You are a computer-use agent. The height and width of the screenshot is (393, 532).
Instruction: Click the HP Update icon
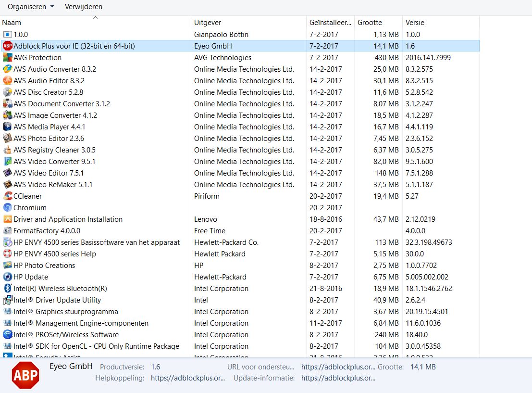(x=7, y=277)
